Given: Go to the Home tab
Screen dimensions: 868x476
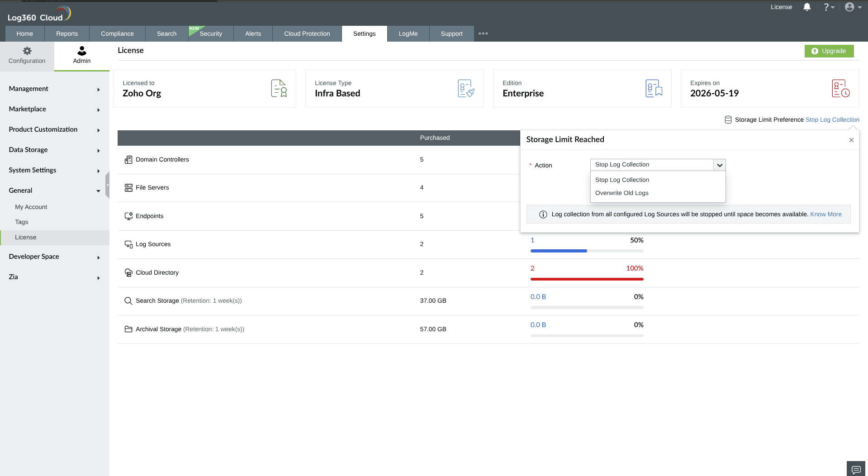Looking at the screenshot, I should [x=25, y=33].
